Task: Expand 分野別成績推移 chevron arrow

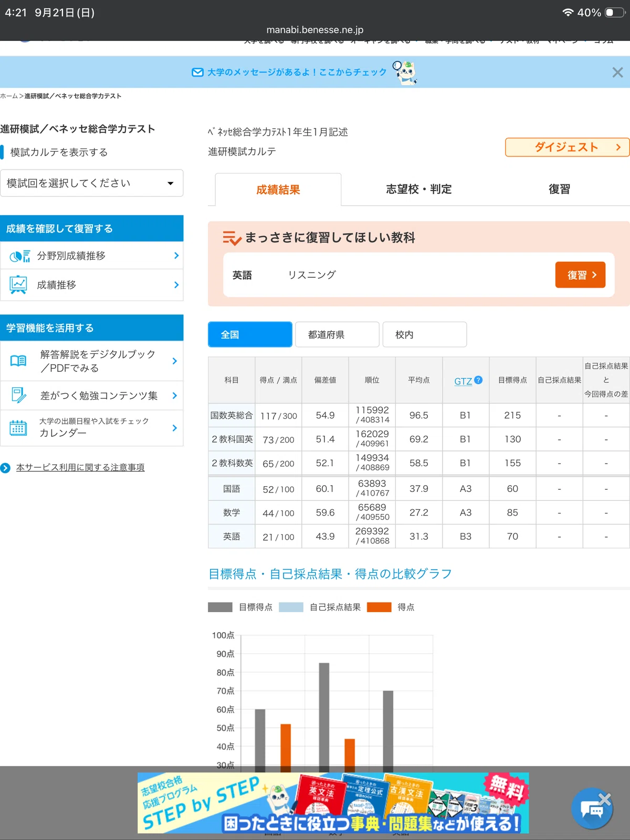Action: click(x=176, y=256)
